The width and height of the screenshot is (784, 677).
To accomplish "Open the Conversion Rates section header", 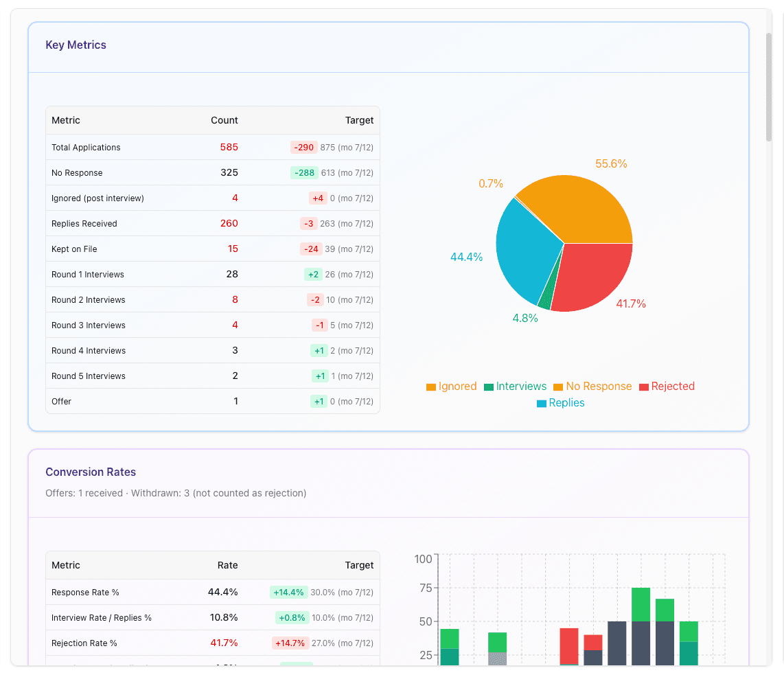I will (x=91, y=472).
